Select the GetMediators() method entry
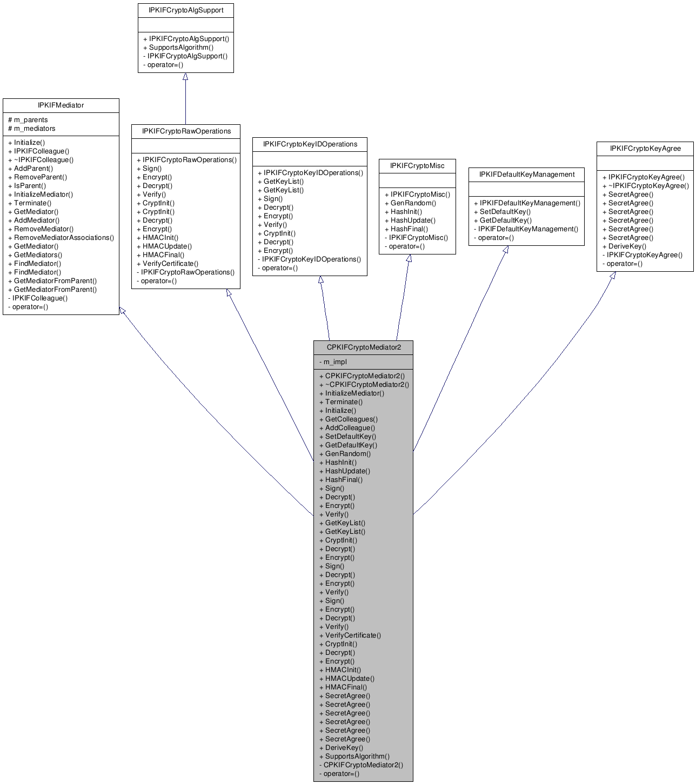This screenshot has width=696, height=784. (35, 255)
